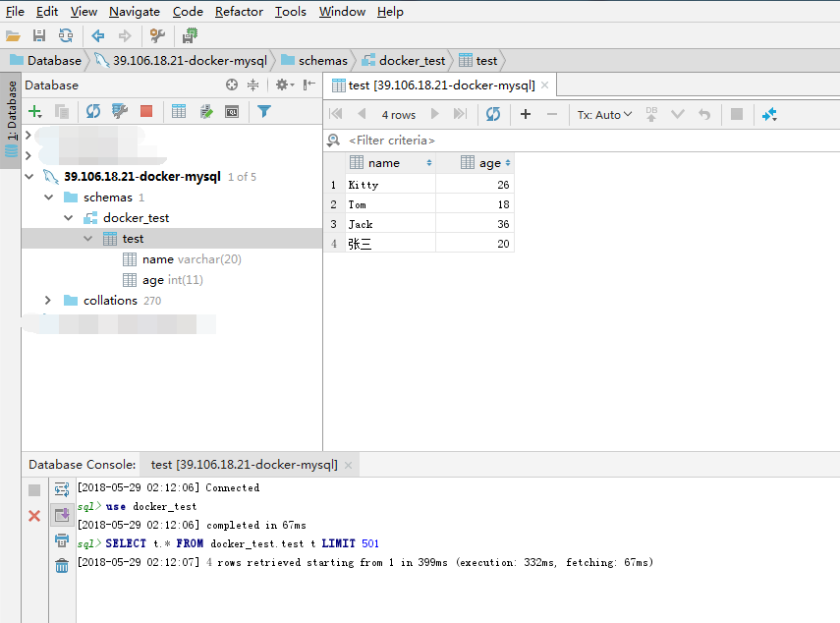Click the red X close icon in the console

(34, 515)
